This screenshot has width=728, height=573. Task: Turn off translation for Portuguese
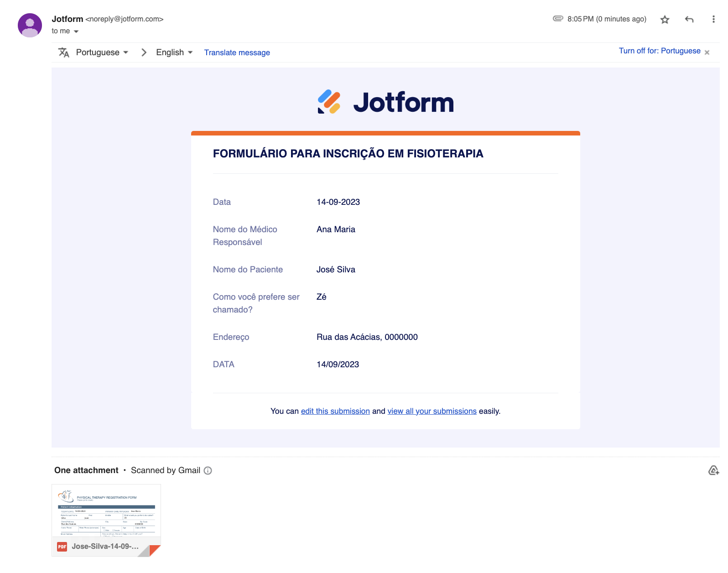coord(660,51)
